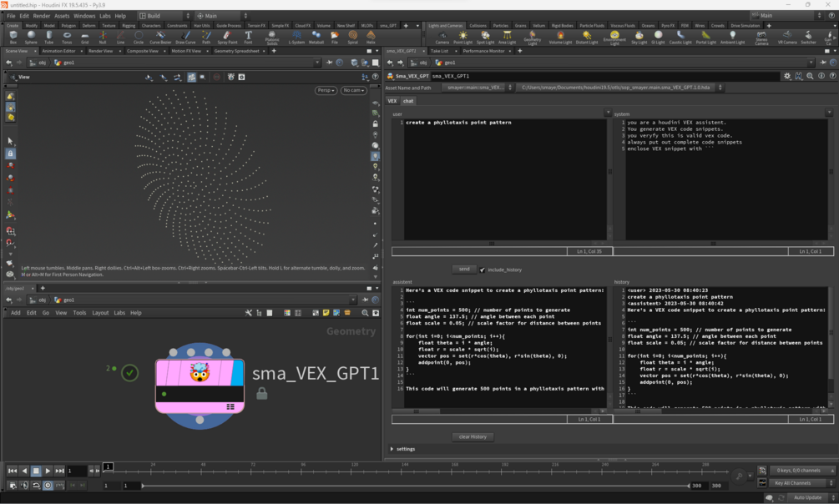Create a Null object
The width and height of the screenshot is (839, 504).
[x=103, y=37]
